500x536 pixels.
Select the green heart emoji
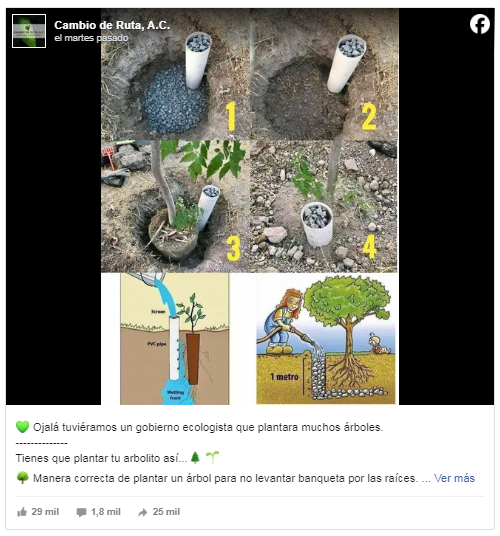pos(23,427)
